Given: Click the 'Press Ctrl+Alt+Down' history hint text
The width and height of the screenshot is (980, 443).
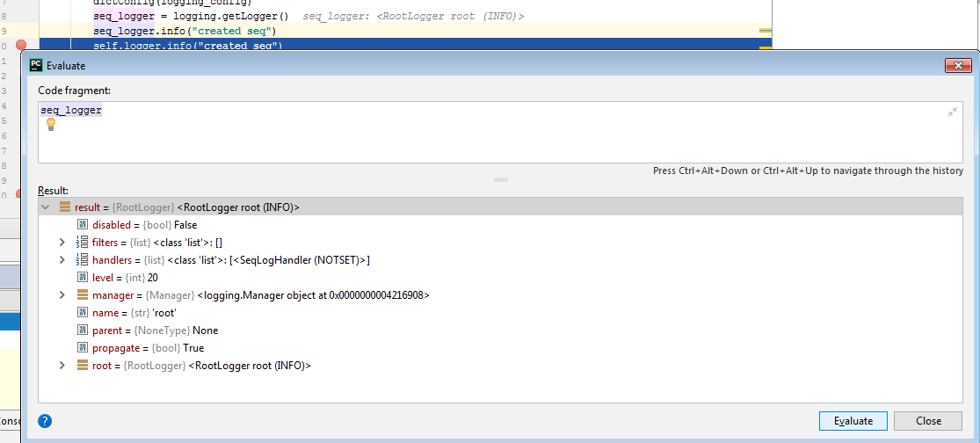Looking at the screenshot, I should tap(808, 171).
